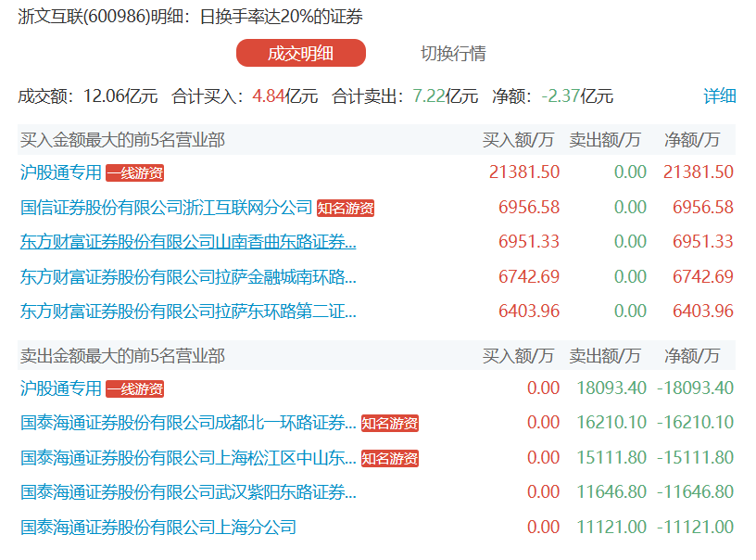This screenshot has width=756, height=560.
Task: Open 国泰海通证券上海松江区中山东 link
Action: 188,458
